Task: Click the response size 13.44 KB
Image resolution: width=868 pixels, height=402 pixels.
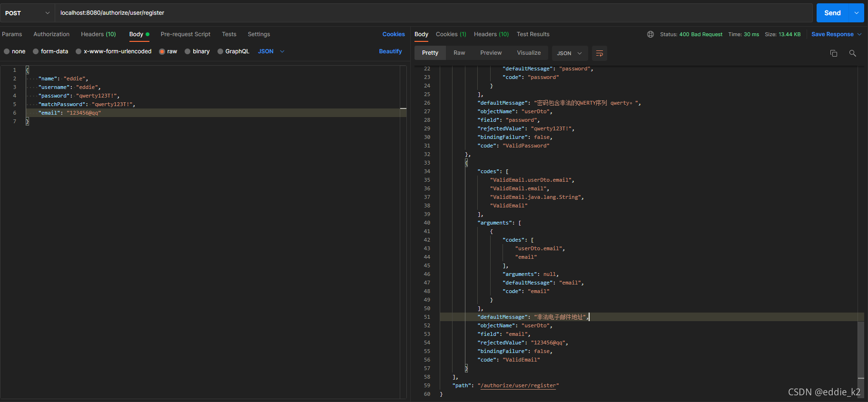Action: (x=789, y=34)
